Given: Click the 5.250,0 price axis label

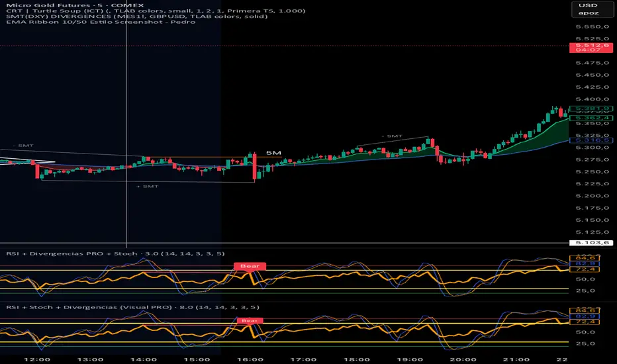Looking at the screenshot, I should click(x=592, y=172).
